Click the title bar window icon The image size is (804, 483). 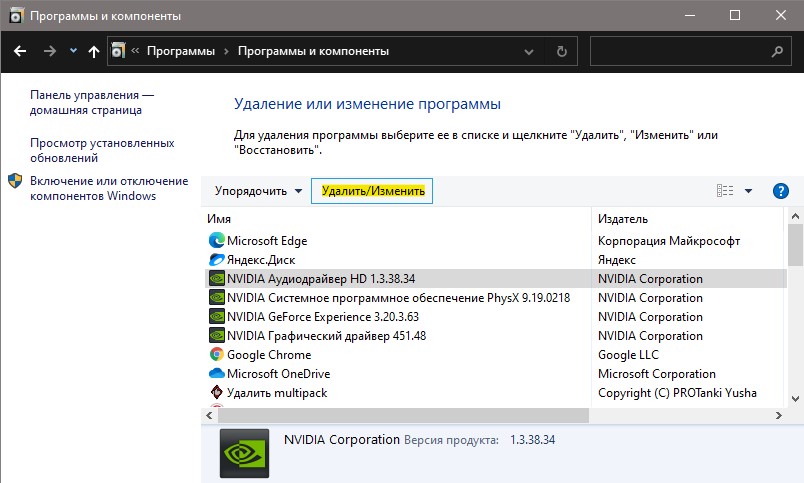click(x=16, y=15)
